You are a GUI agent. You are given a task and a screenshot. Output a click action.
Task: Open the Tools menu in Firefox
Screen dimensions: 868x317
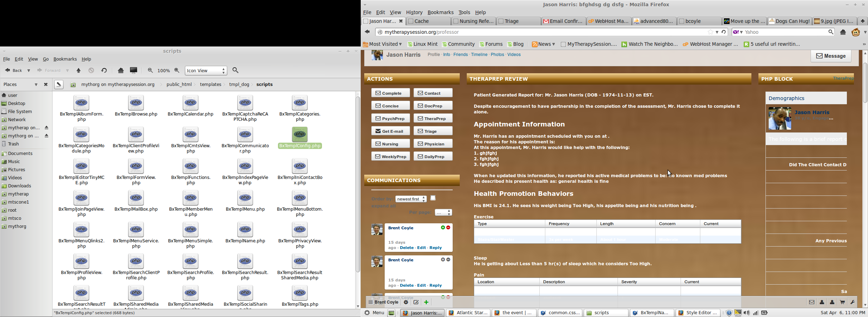pos(464,12)
